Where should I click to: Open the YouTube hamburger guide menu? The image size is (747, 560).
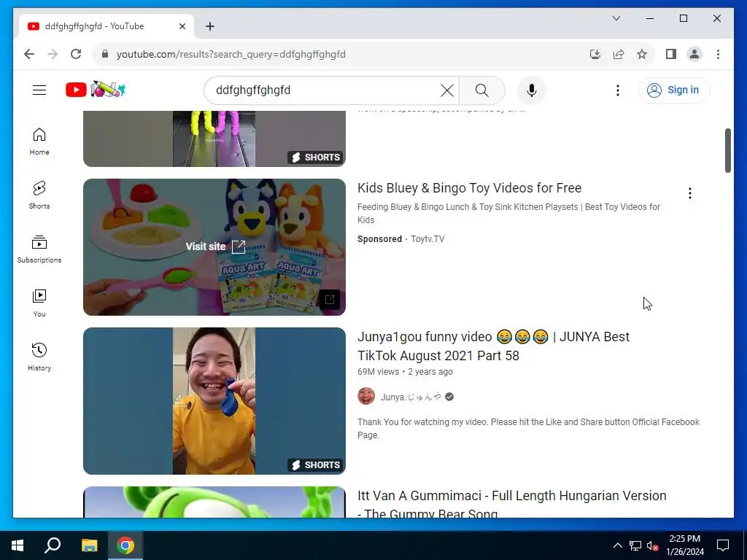[39, 90]
